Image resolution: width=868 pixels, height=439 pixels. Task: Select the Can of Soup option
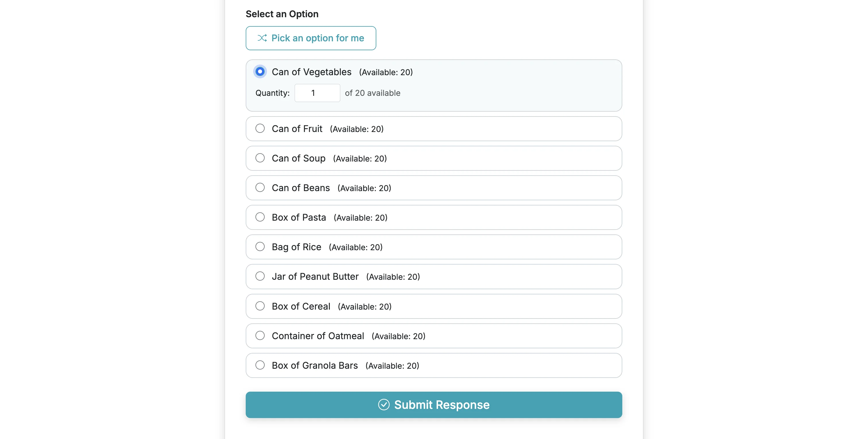click(x=260, y=158)
